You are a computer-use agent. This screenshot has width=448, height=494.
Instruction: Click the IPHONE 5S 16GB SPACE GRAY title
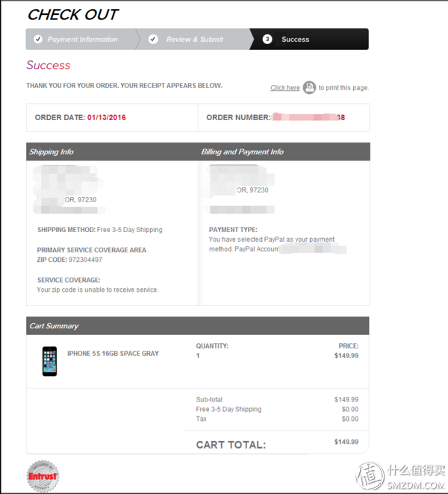[x=113, y=354]
